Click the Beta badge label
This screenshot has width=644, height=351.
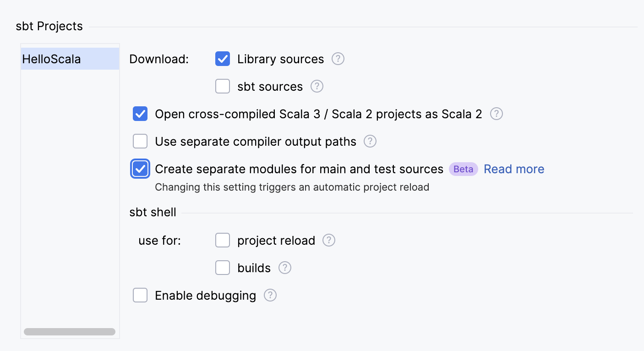click(463, 169)
